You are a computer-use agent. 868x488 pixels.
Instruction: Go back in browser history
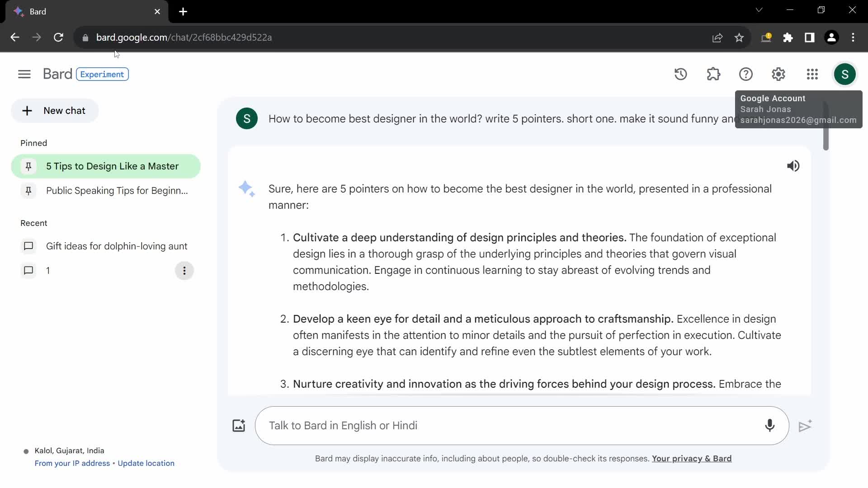click(x=15, y=38)
